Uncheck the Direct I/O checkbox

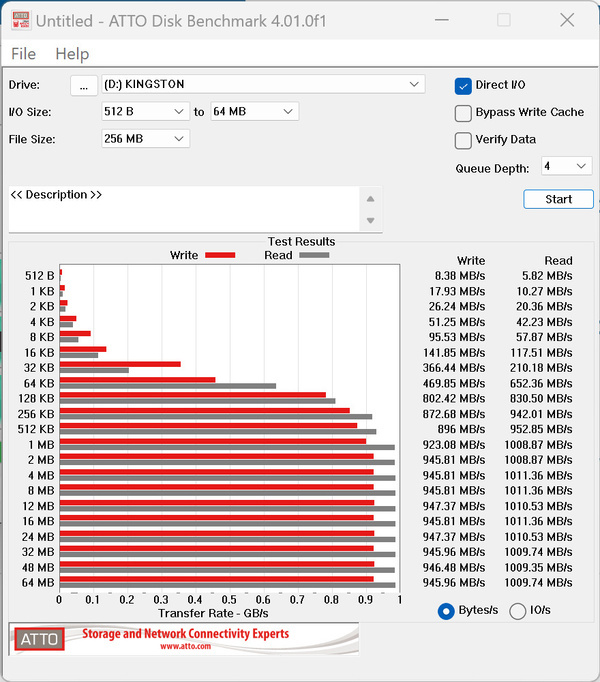pos(463,86)
